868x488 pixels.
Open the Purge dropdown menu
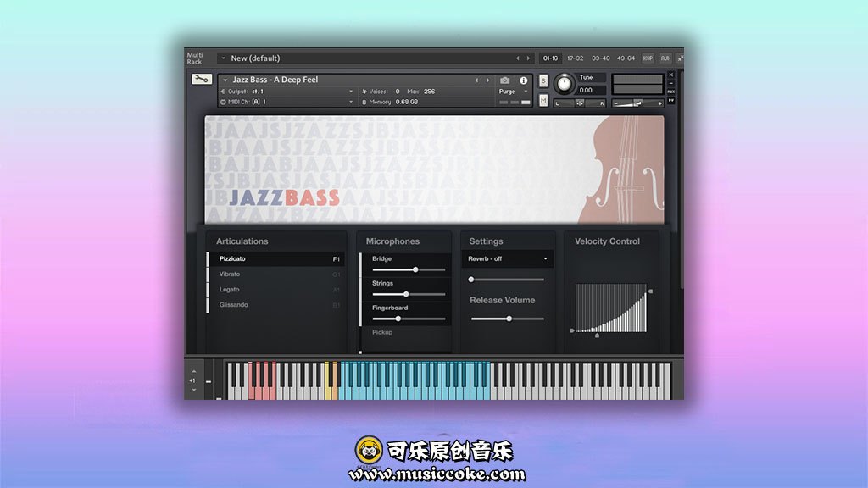point(512,91)
